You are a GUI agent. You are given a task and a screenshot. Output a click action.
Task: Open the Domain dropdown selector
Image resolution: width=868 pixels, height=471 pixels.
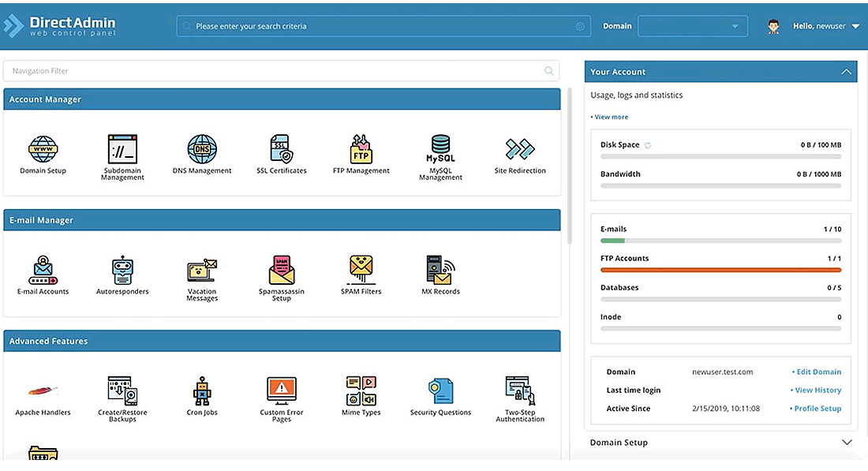693,26
